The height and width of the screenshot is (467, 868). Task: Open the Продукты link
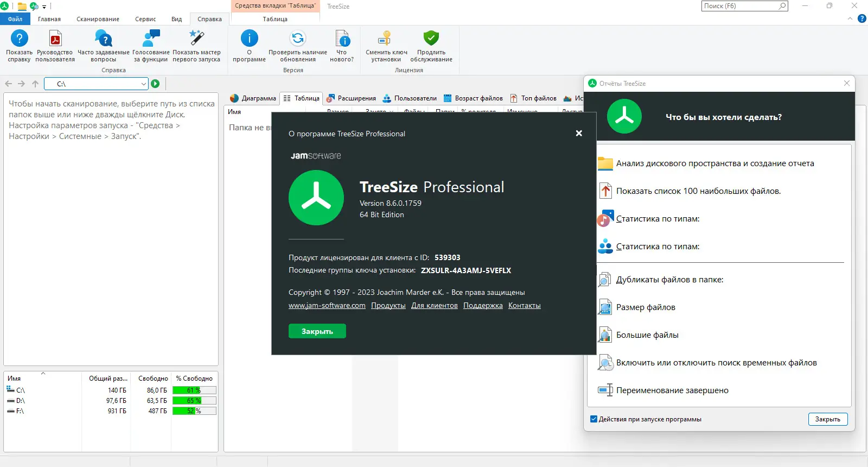[x=388, y=306]
